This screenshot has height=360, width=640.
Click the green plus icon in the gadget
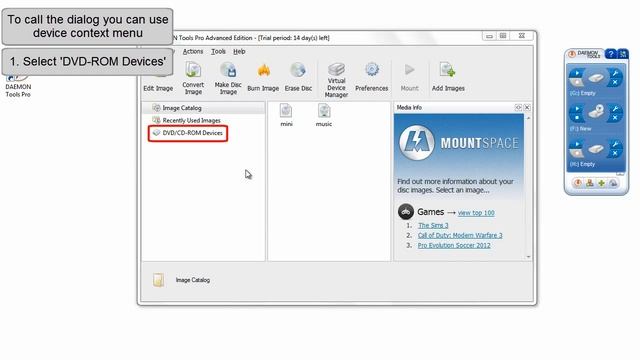(x=601, y=183)
